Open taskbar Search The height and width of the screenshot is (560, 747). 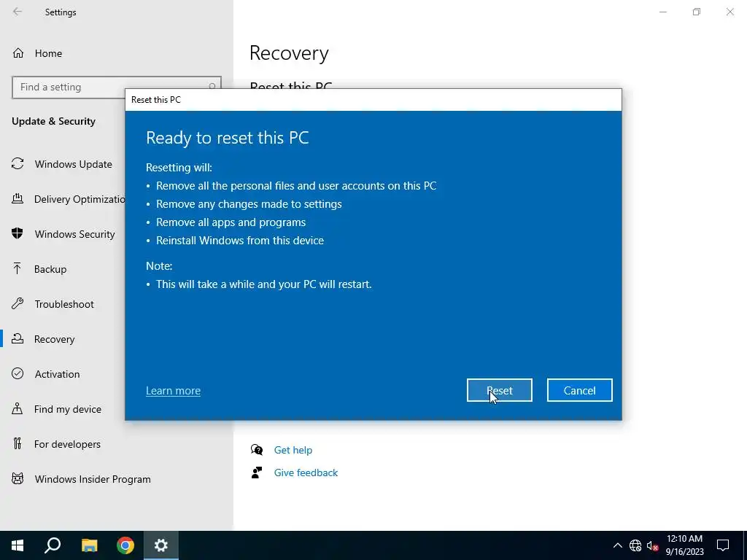pyautogui.click(x=53, y=545)
